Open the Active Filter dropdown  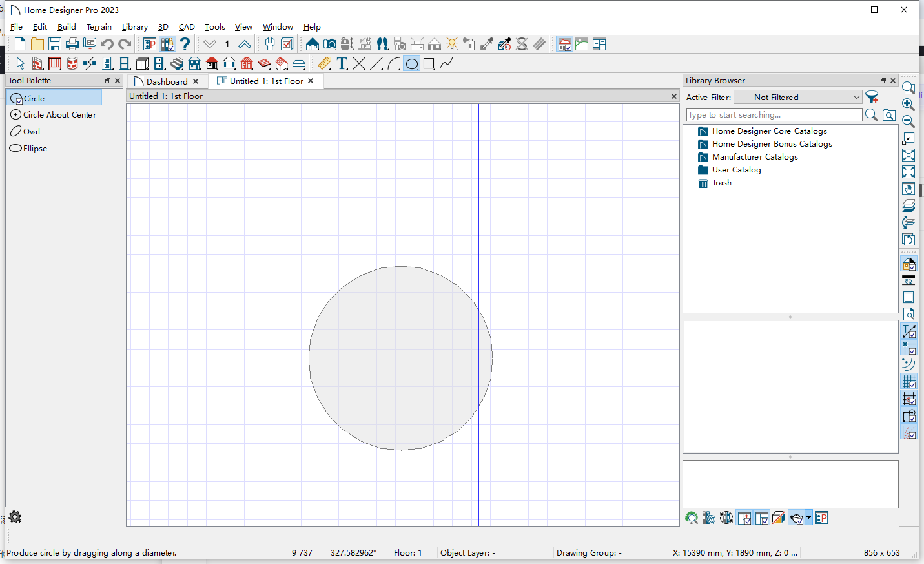tap(799, 97)
